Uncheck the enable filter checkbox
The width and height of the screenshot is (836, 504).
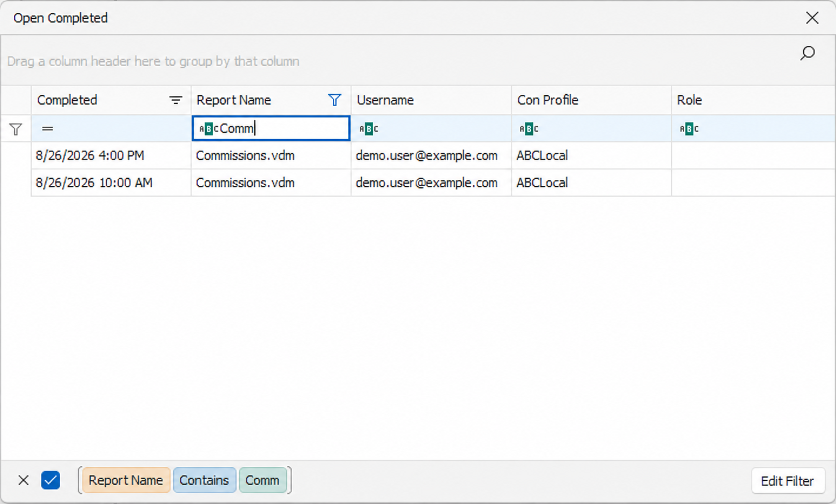click(x=51, y=480)
